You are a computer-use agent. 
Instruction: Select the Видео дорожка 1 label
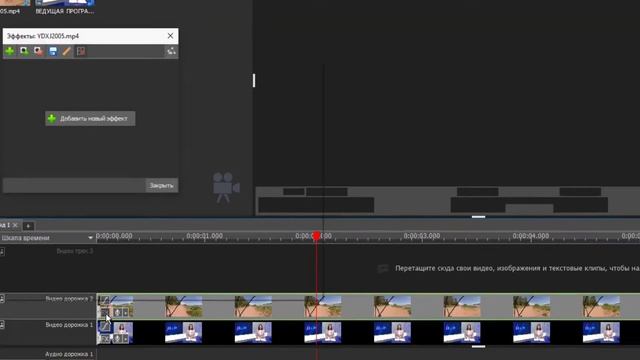69,325
